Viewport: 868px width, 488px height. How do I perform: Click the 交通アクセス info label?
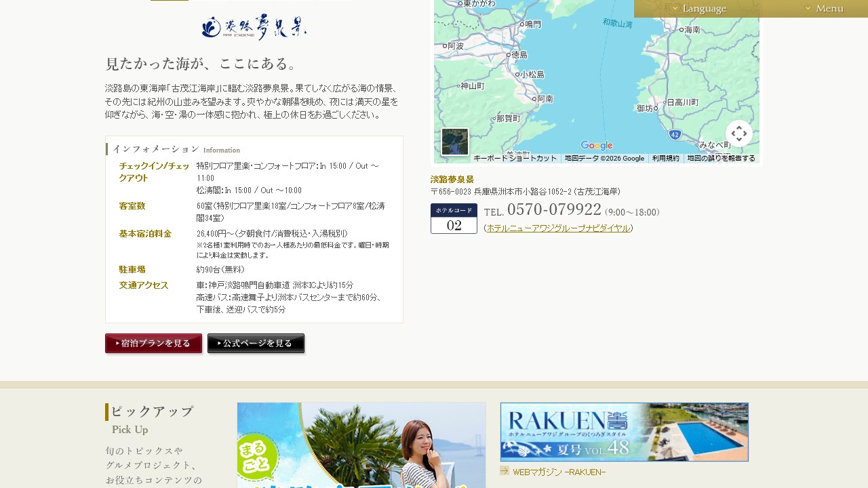144,285
